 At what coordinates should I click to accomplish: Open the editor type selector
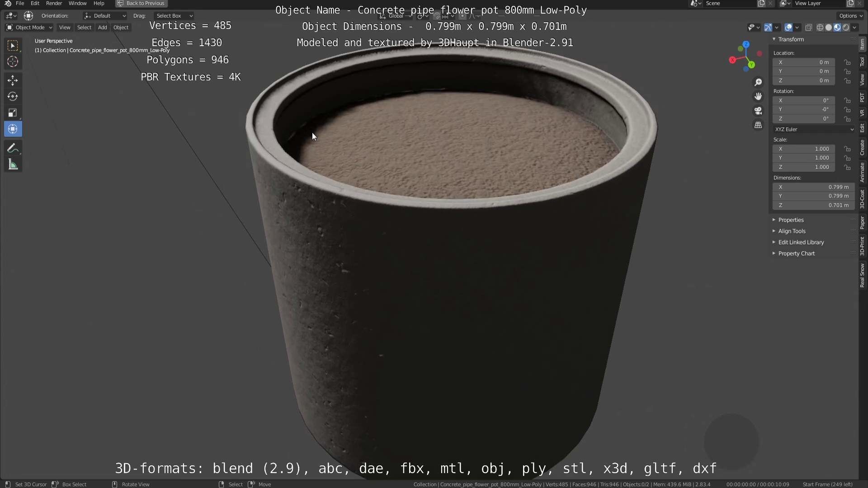[x=11, y=16]
